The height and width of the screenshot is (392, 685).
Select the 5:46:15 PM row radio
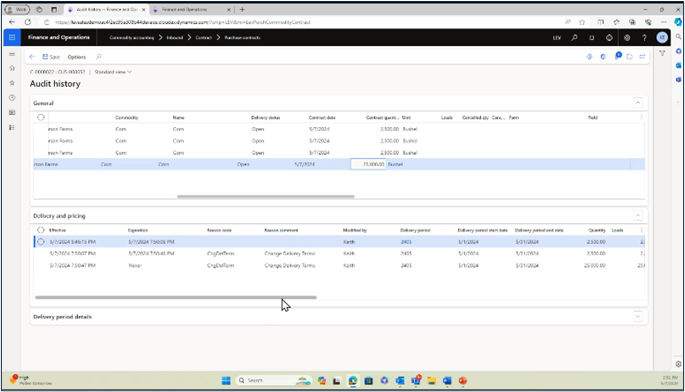(x=41, y=242)
